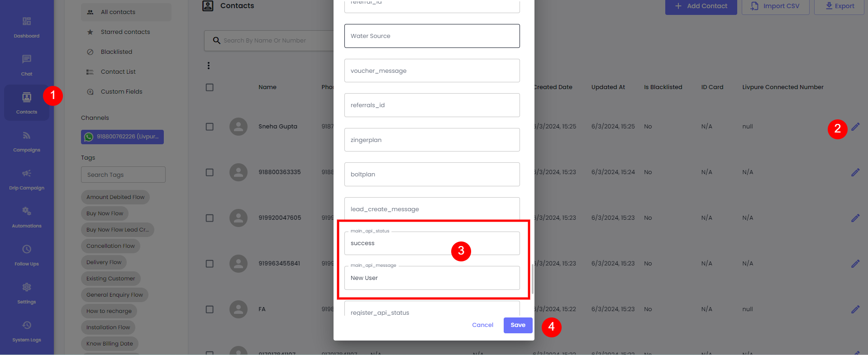Open the Blacklisted contacts filter

coord(116,52)
